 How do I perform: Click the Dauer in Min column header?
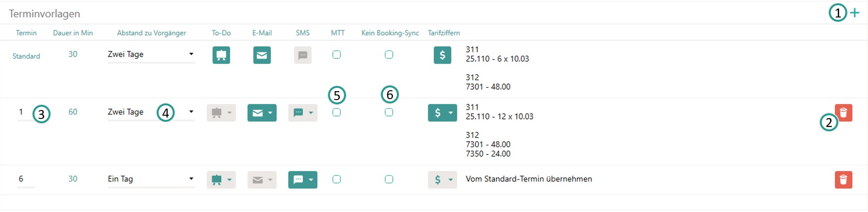click(x=73, y=33)
